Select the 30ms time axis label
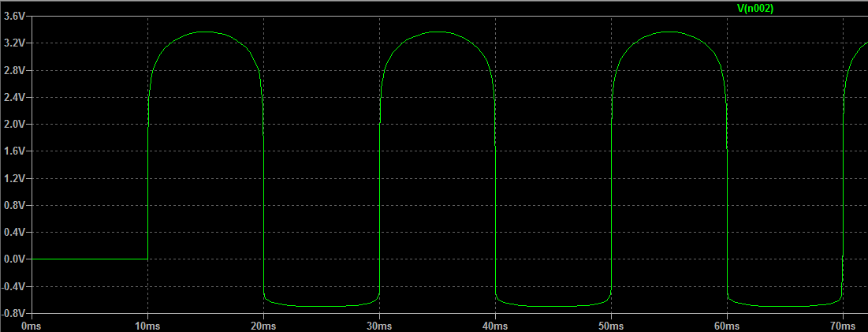The height and width of the screenshot is (332, 868). [379, 325]
